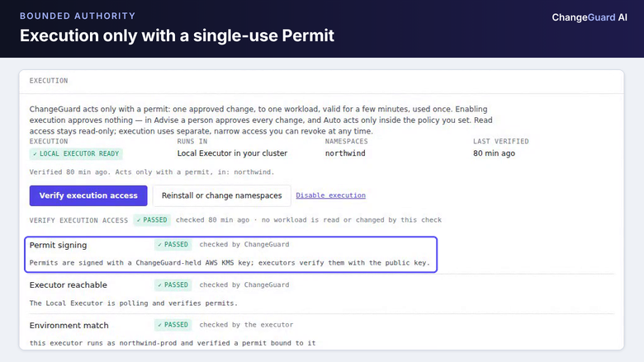This screenshot has height=362, width=644.
Task: Click the BOUNDED AUTHORITY label
Action: pyautogui.click(x=78, y=16)
